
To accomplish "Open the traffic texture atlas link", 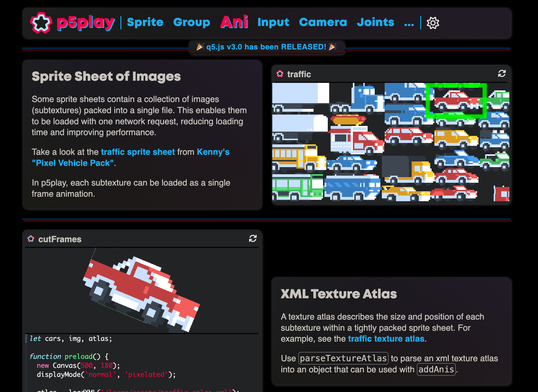I will 386,339.
